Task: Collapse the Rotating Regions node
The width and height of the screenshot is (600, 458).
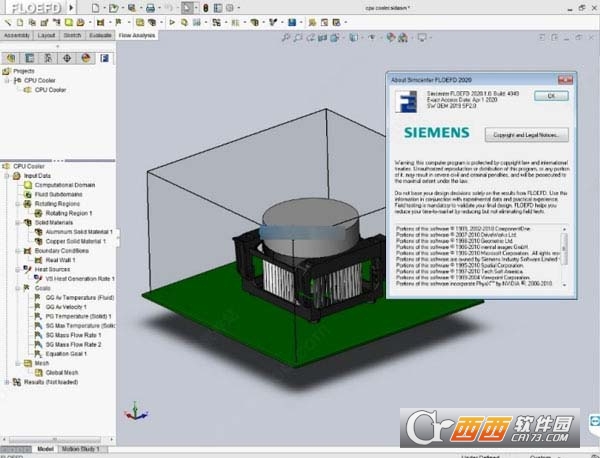Action: pos(18,204)
